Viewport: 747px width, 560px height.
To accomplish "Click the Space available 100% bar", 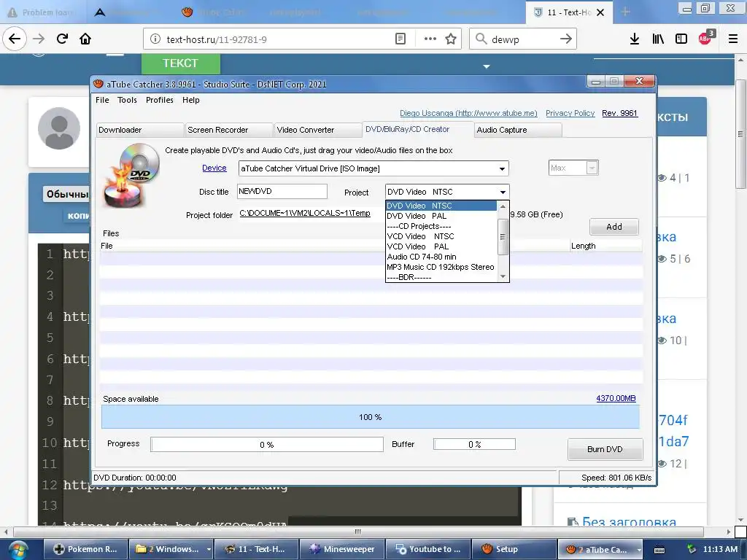I will [x=370, y=417].
